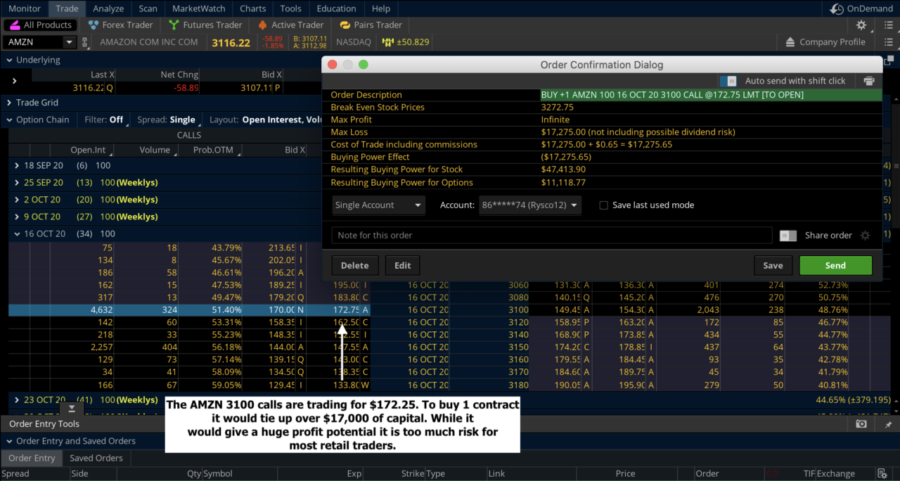Click the Edit button in dialog
This screenshot has height=481, width=900.
tap(402, 265)
